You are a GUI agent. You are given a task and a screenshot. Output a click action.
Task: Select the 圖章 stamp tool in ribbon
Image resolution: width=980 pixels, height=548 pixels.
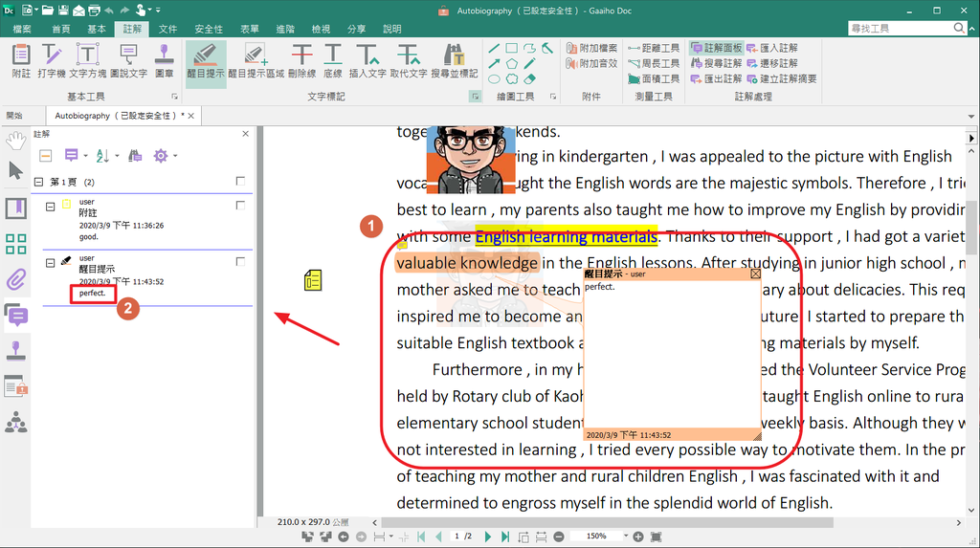pos(164,59)
